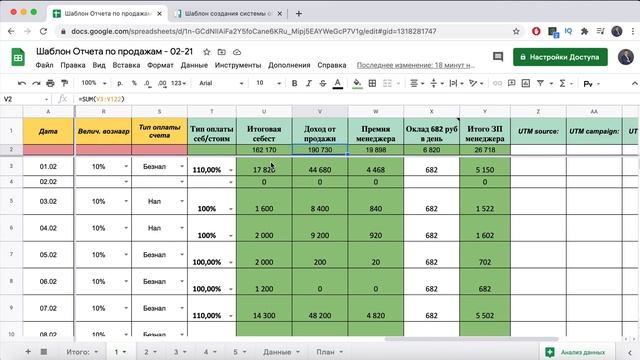The image size is (640, 360).
Task: Click the cloud save status icon
Action: (237, 52)
